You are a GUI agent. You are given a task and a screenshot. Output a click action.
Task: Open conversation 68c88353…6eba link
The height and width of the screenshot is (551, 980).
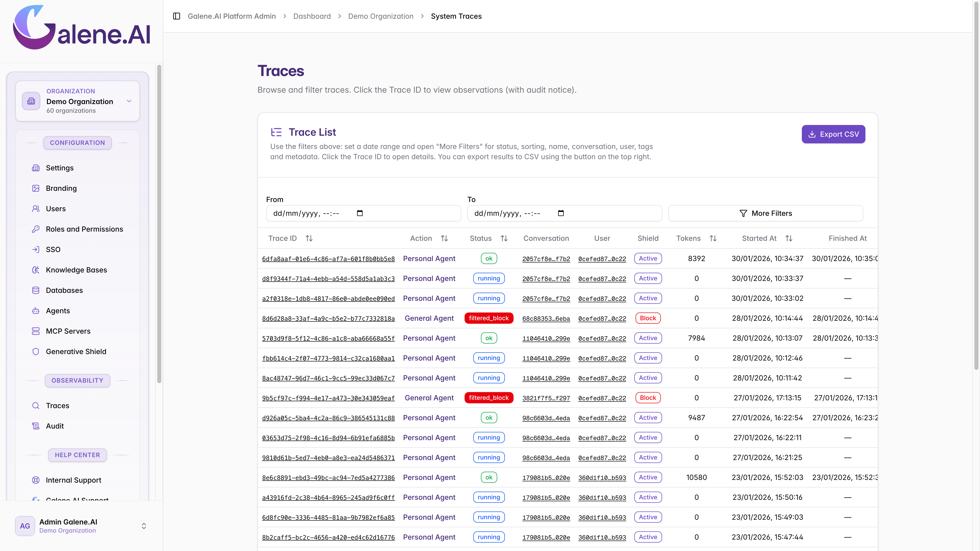coord(546,319)
